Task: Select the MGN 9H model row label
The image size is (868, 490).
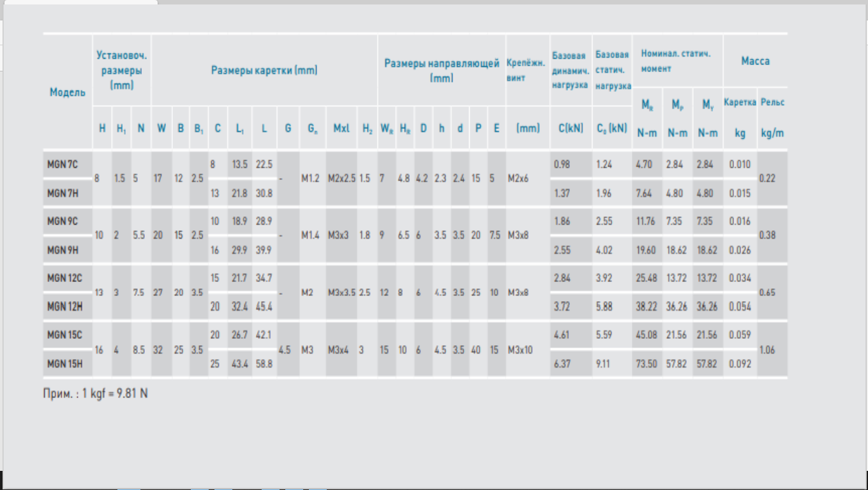Action: [63, 249]
